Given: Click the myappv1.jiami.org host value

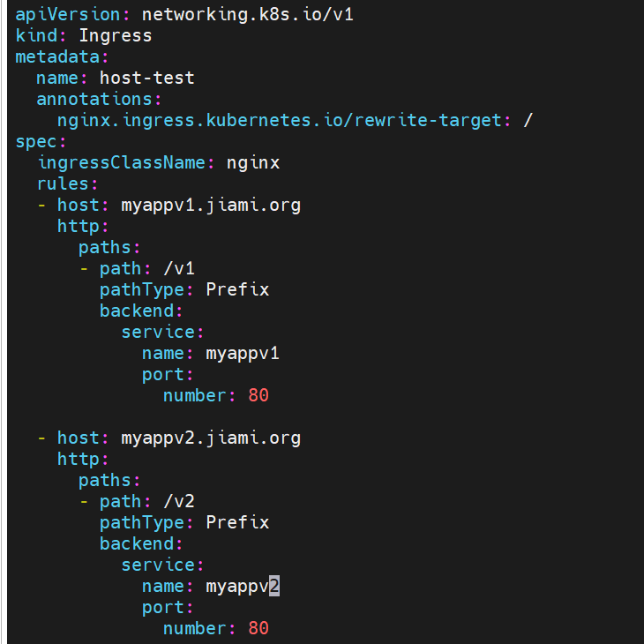Looking at the screenshot, I should (x=210, y=206).
